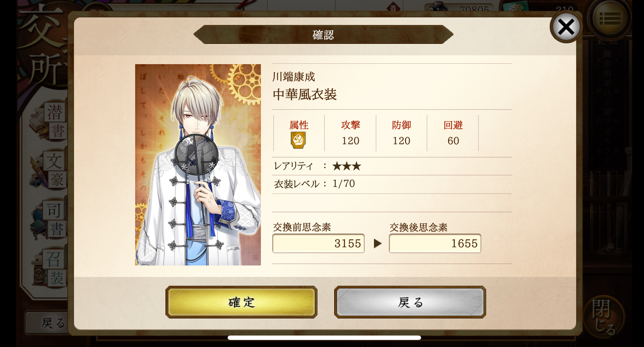This screenshot has width=644, height=347.
Task: Tap the gold attribute emblem icon
Action: pos(298,140)
